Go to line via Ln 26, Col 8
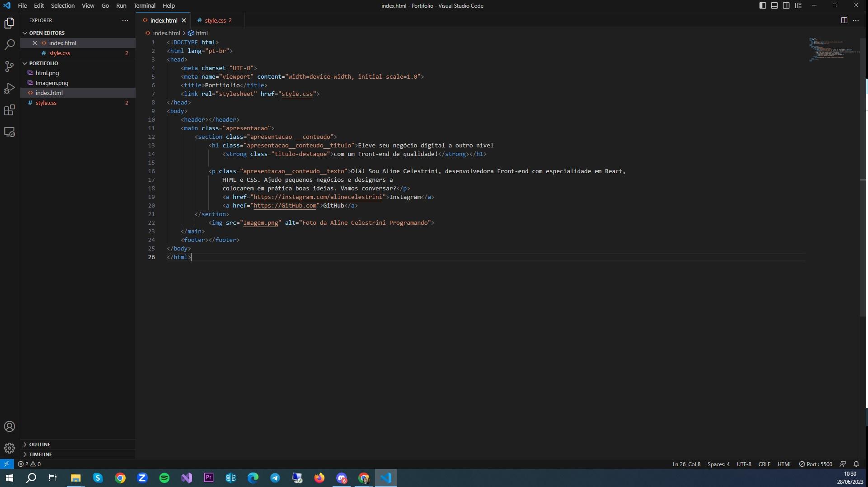Viewport: 868px width, 487px height. pyautogui.click(x=686, y=464)
